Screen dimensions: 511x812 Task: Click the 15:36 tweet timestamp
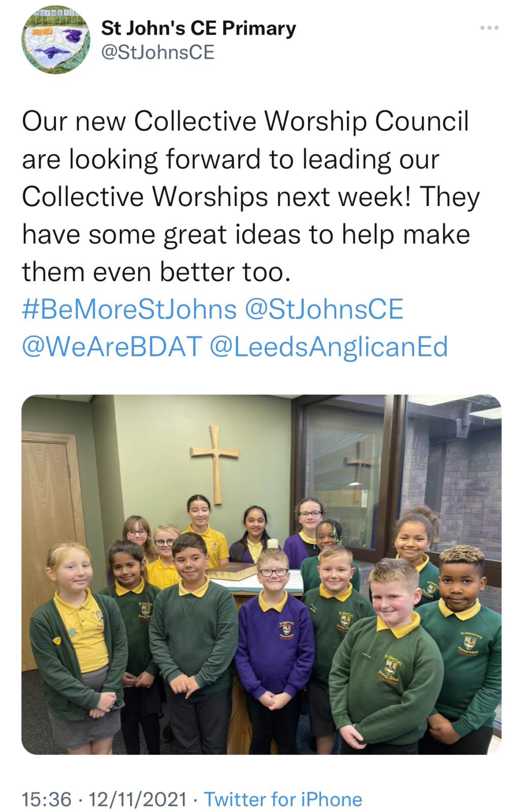click(x=47, y=799)
